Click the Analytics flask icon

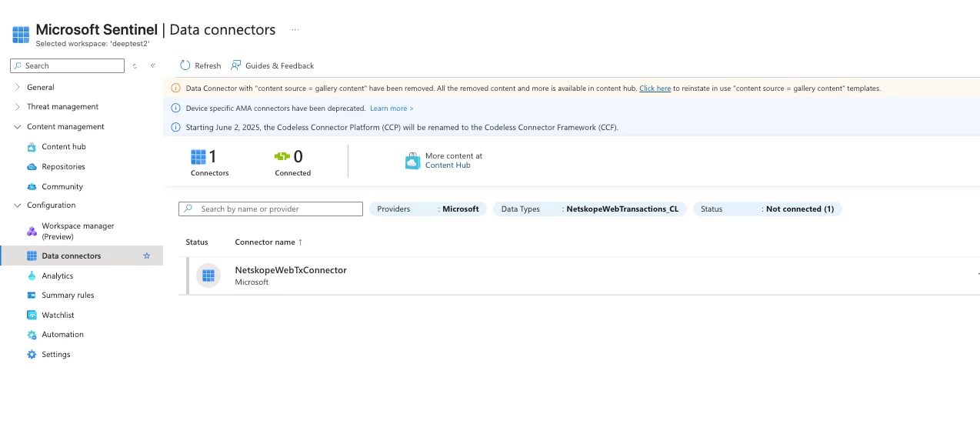click(32, 276)
